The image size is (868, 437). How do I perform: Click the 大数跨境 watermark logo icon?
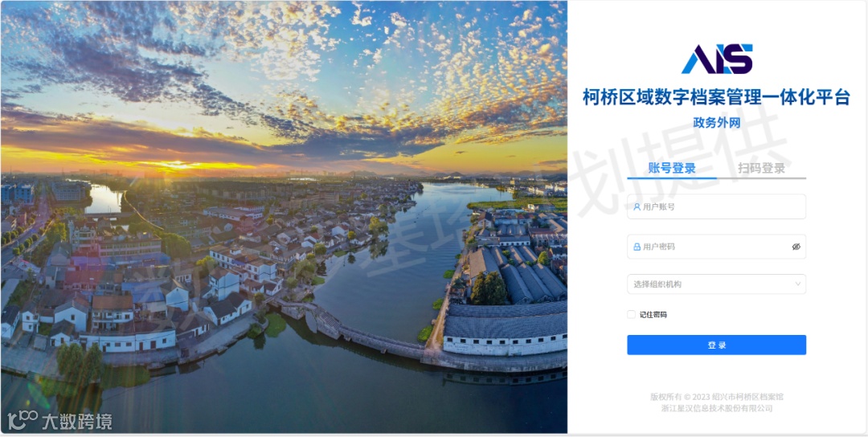click(23, 420)
